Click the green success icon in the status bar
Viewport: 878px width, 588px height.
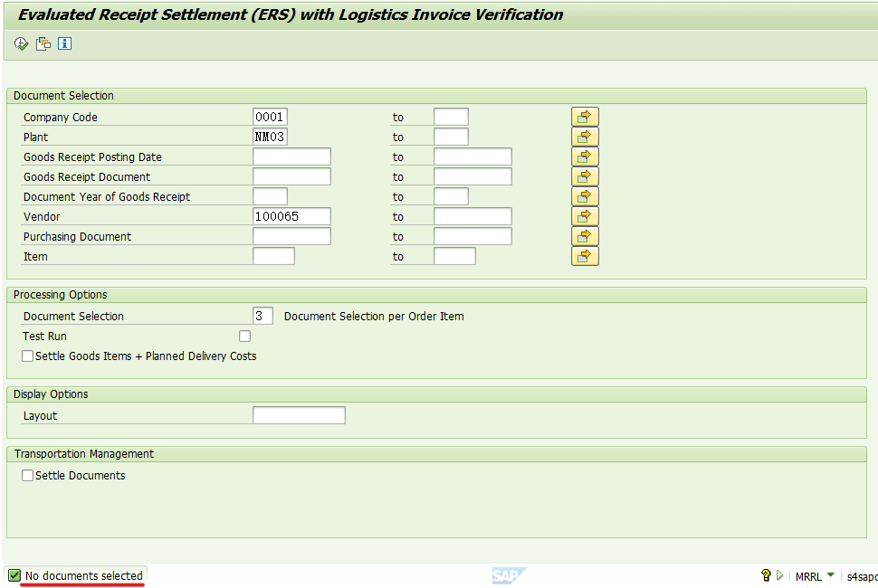tap(14, 575)
